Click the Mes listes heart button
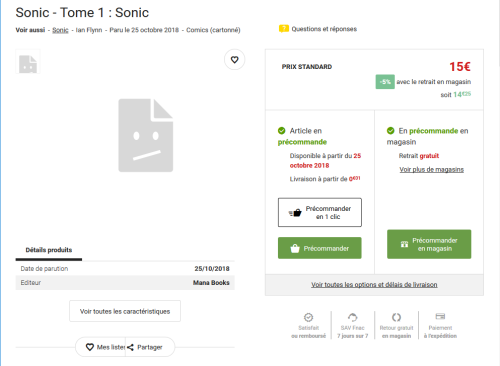This screenshot has width=500, height=366. point(90,347)
